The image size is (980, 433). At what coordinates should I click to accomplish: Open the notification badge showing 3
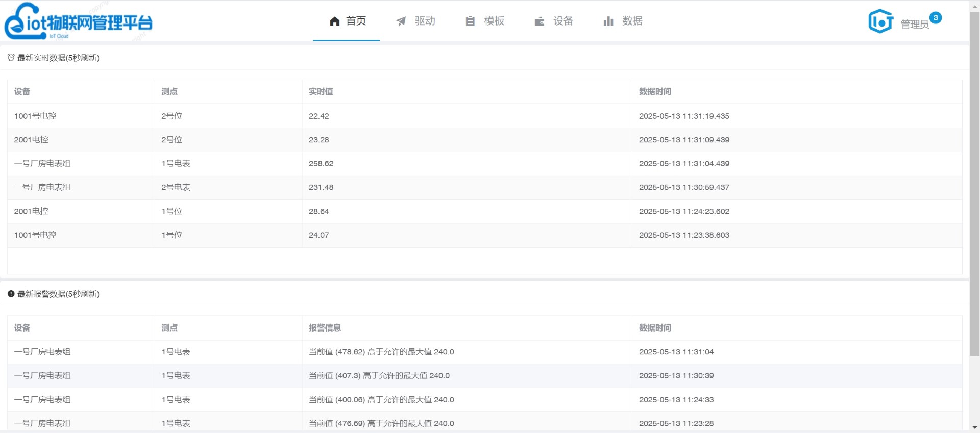pyautogui.click(x=935, y=17)
